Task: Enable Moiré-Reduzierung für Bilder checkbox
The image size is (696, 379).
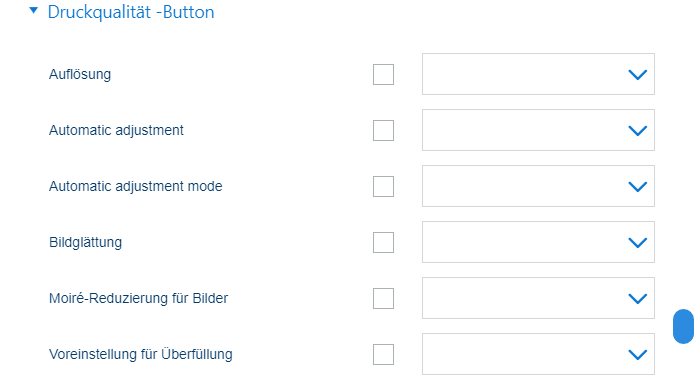Action: (384, 298)
